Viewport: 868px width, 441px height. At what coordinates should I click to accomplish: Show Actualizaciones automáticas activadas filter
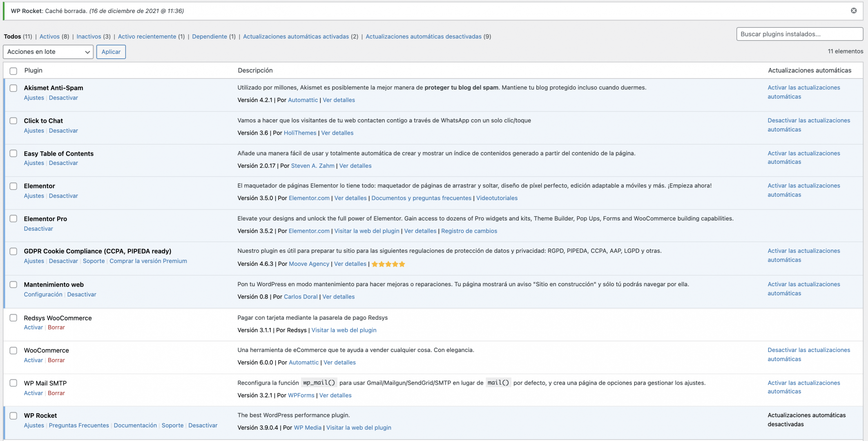click(x=296, y=36)
